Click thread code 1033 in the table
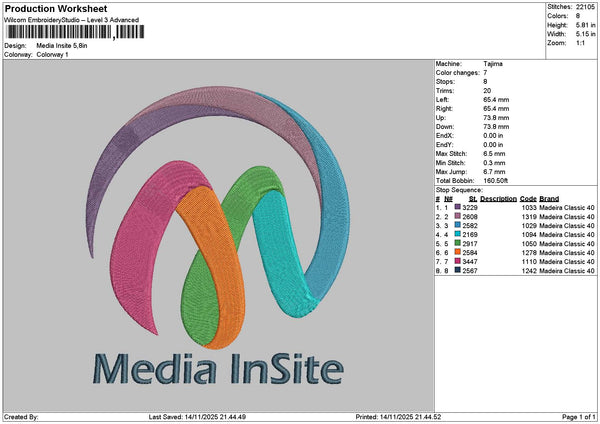 pyautogui.click(x=529, y=207)
